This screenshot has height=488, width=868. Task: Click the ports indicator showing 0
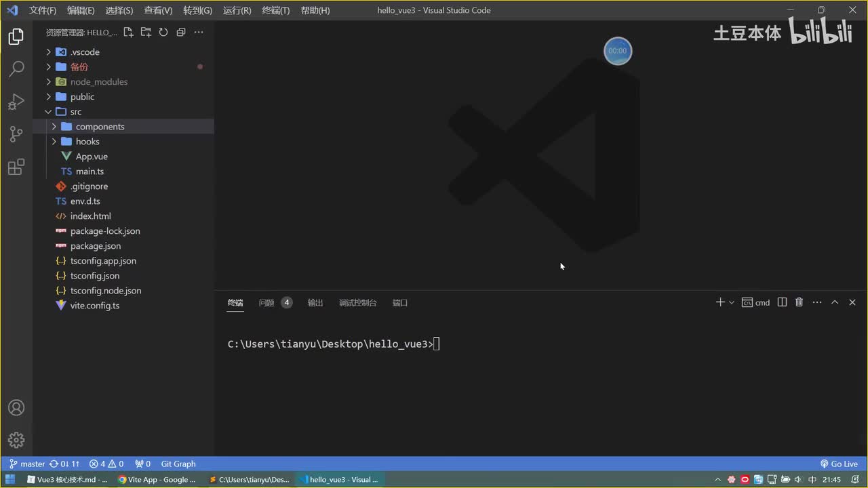142,464
